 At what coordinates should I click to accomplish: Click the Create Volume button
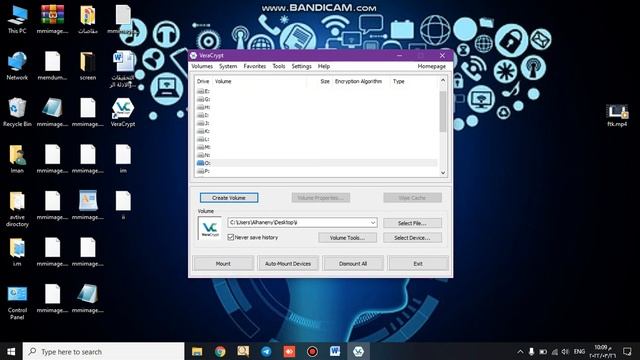point(229,198)
